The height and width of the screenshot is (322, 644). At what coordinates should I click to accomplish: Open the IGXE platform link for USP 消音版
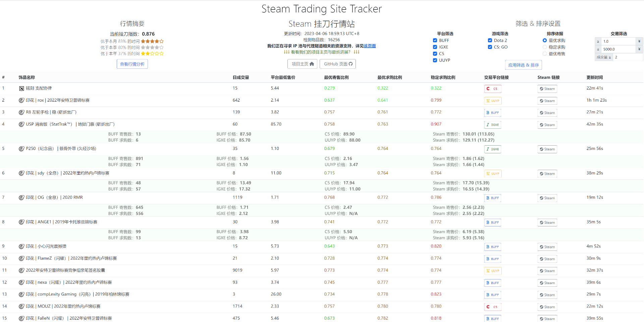click(x=493, y=125)
